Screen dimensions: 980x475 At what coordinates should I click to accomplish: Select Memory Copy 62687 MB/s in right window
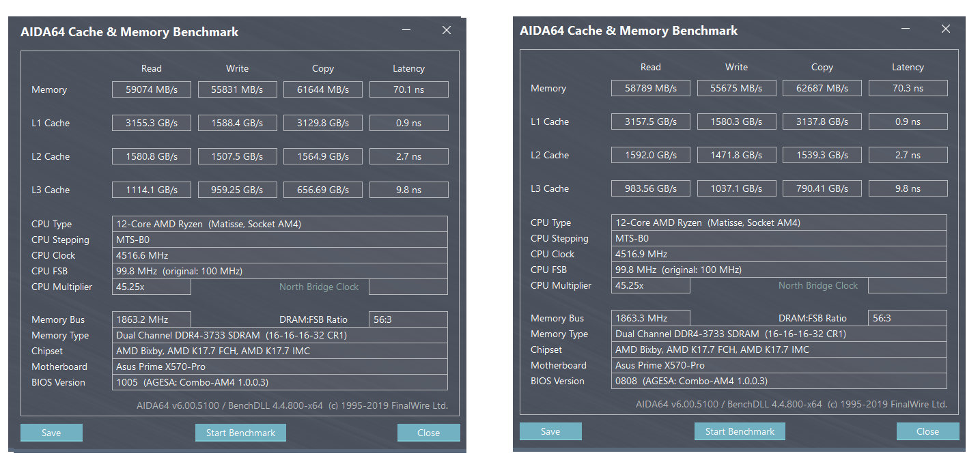click(x=822, y=88)
